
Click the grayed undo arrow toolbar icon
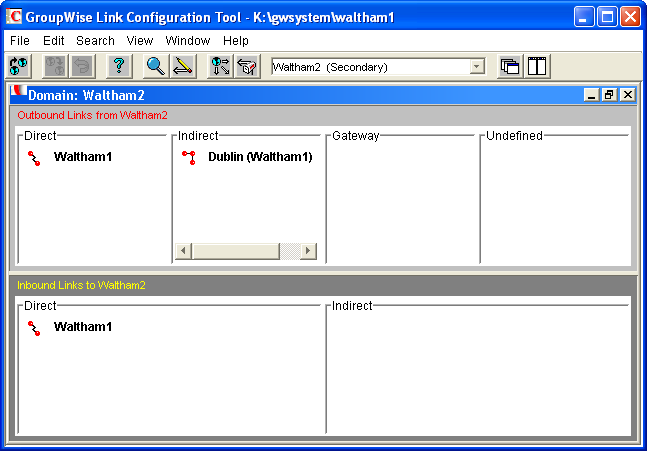click(83, 66)
